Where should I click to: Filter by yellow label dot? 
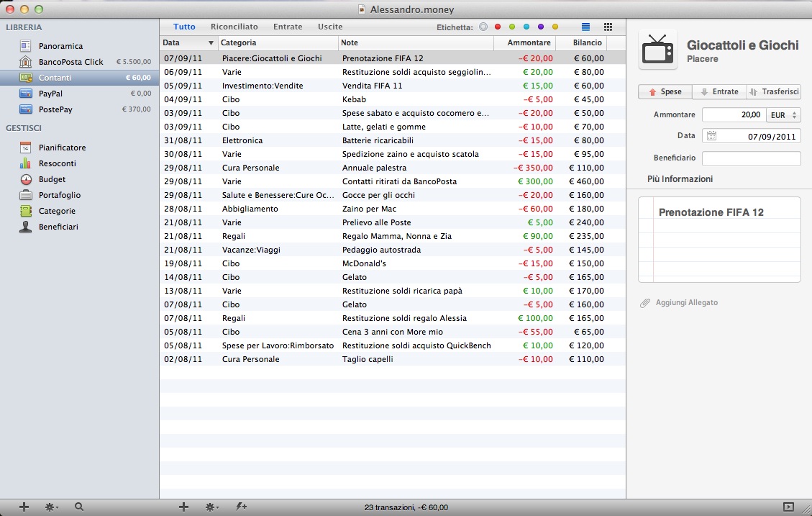click(x=555, y=27)
